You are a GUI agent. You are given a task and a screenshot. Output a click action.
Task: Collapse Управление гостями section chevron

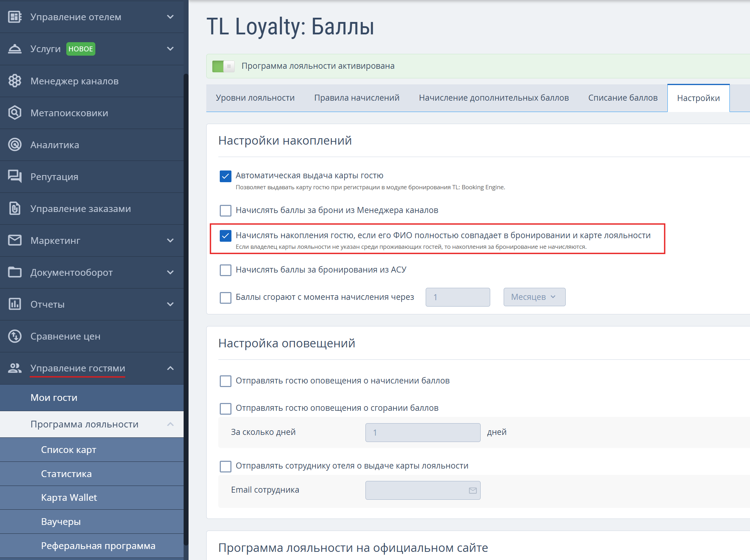170,368
